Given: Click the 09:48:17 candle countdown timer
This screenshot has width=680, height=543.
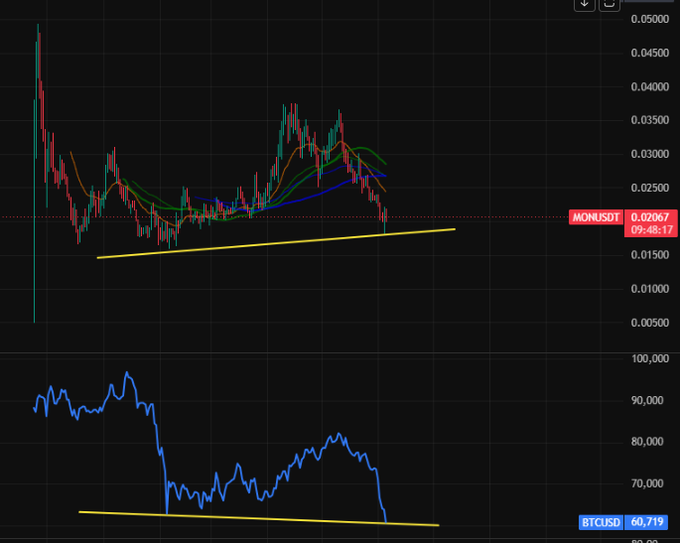Looking at the screenshot, I should 651,230.
